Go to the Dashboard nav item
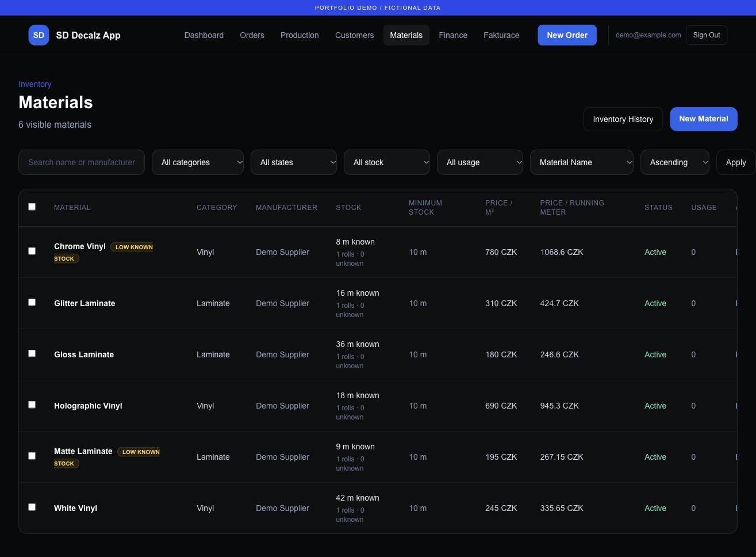This screenshot has height=557, width=756. pos(204,35)
